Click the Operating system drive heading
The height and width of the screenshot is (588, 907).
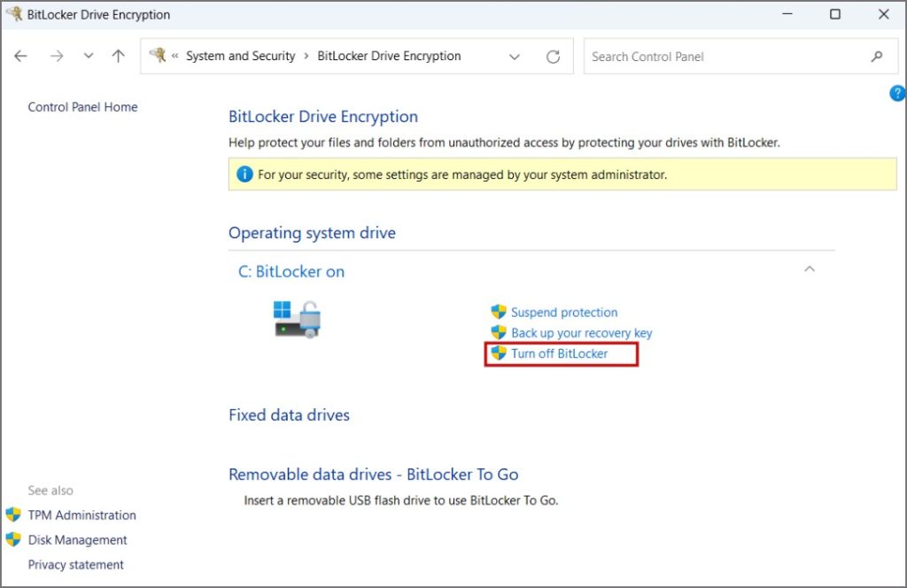click(x=313, y=233)
